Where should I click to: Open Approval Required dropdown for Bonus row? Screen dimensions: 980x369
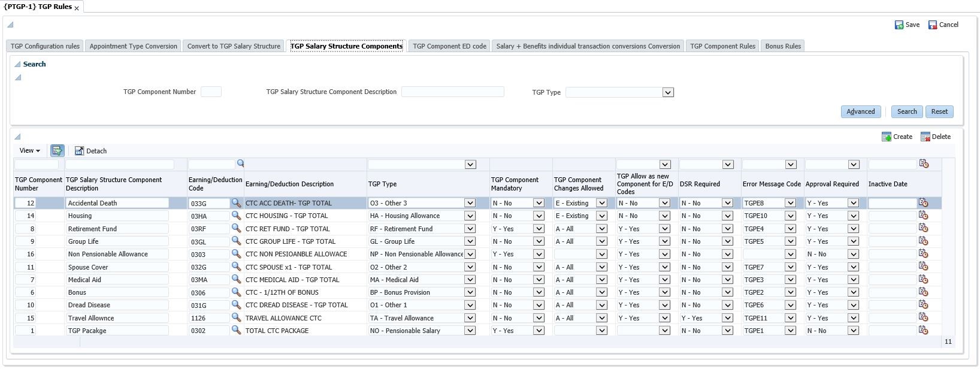[853, 293]
